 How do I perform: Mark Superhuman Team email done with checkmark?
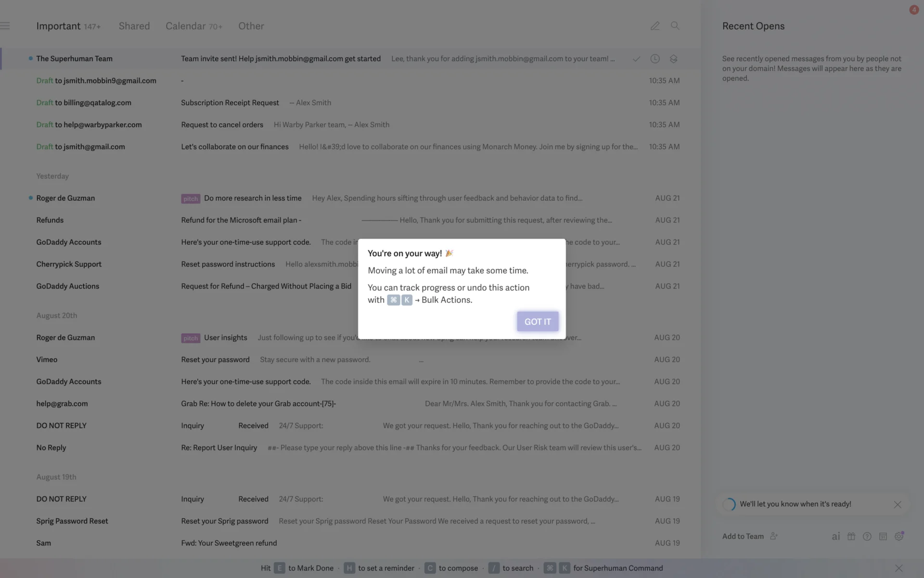coord(636,59)
